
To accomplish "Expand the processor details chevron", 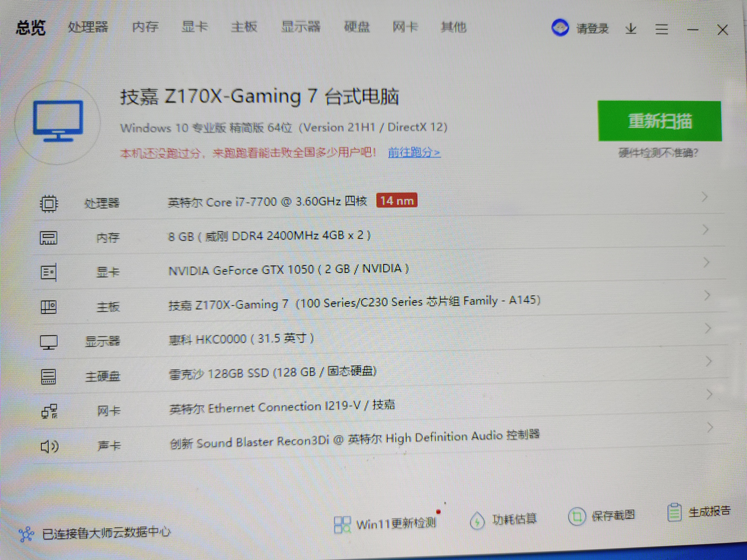I will (705, 197).
